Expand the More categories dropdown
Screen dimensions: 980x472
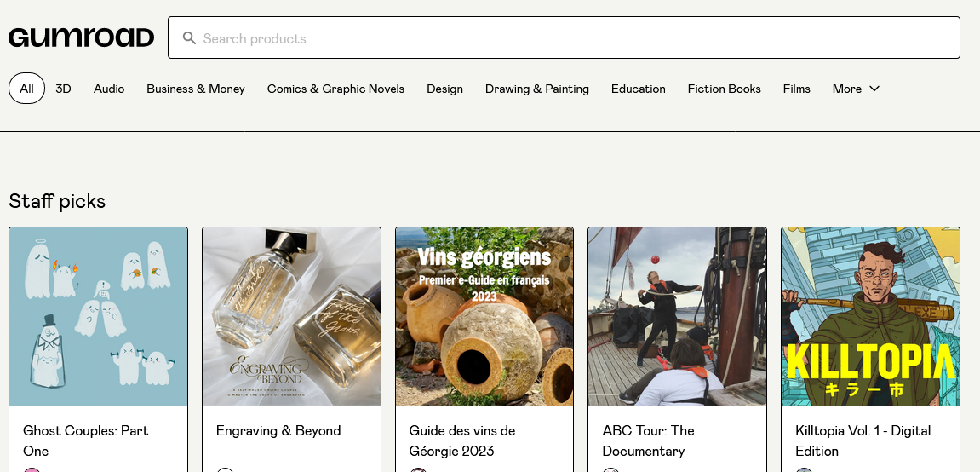pos(856,89)
